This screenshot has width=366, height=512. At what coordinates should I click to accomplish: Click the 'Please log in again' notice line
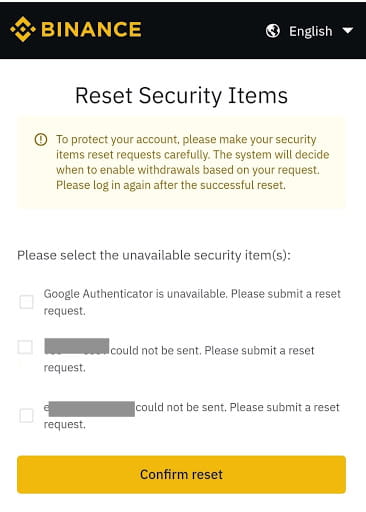point(171,185)
